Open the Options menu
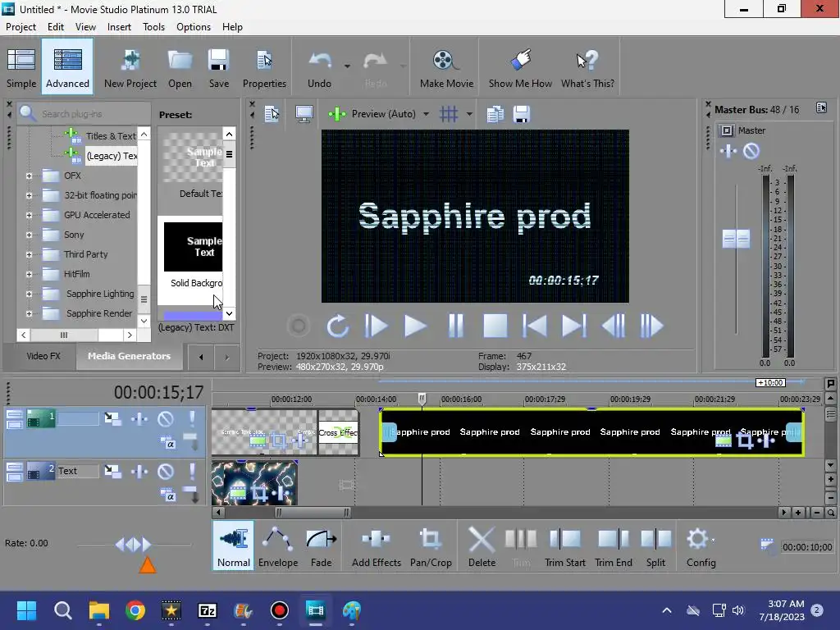840x630 pixels. (194, 27)
